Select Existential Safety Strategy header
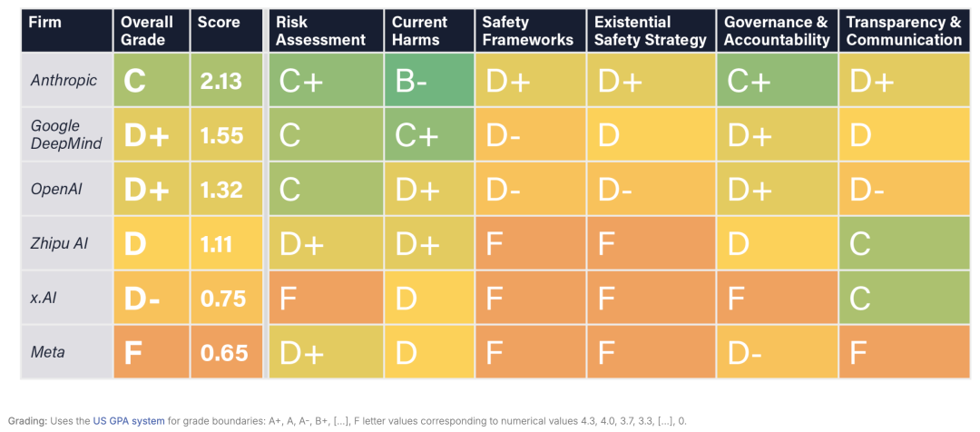Image resolution: width=980 pixels, height=432 pixels. click(x=652, y=31)
